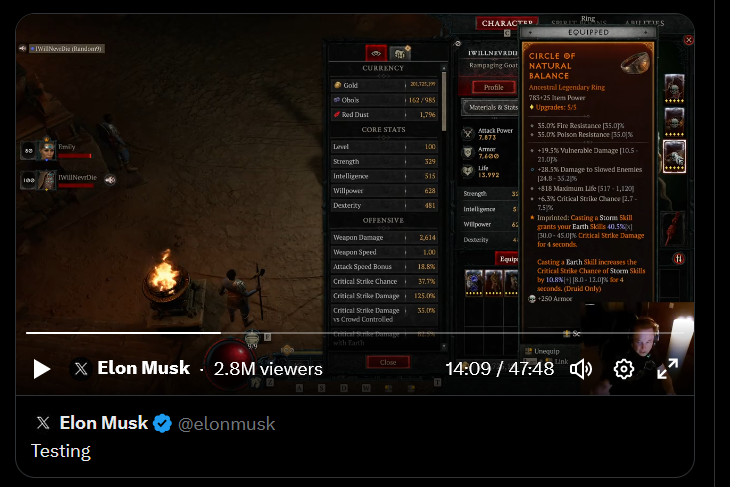Click the blue verified badge
The height and width of the screenshot is (487, 730).
point(162,423)
